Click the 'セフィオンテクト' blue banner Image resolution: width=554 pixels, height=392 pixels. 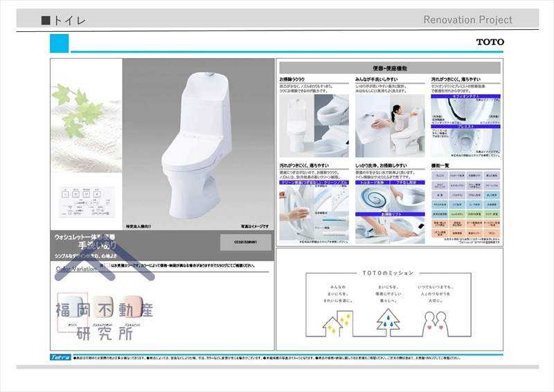[x=465, y=96]
